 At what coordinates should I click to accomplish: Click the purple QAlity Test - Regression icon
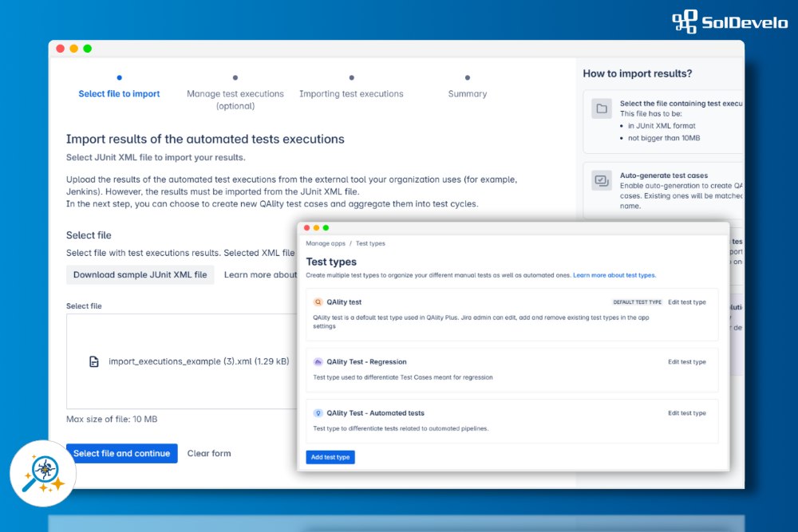318,362
